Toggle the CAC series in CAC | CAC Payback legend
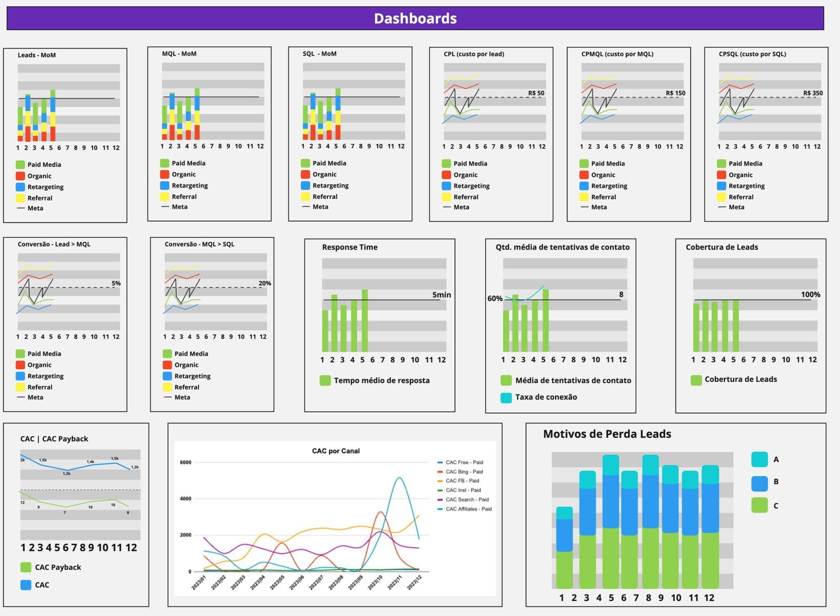The image size is (840, 616). [x=26, y=584]
